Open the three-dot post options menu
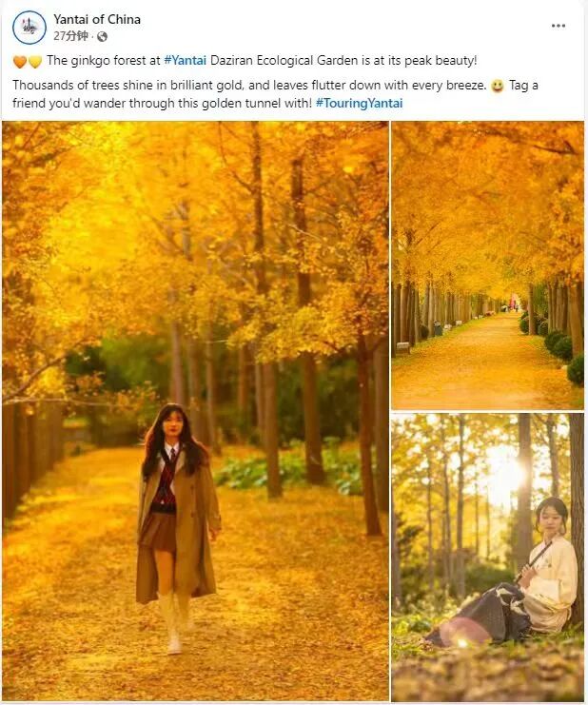The width and height of the screenshot is (588, 705). coord(558,26)
